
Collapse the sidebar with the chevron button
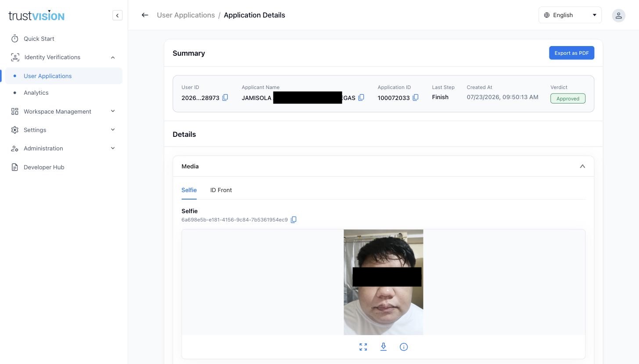[x=117, y=15]
